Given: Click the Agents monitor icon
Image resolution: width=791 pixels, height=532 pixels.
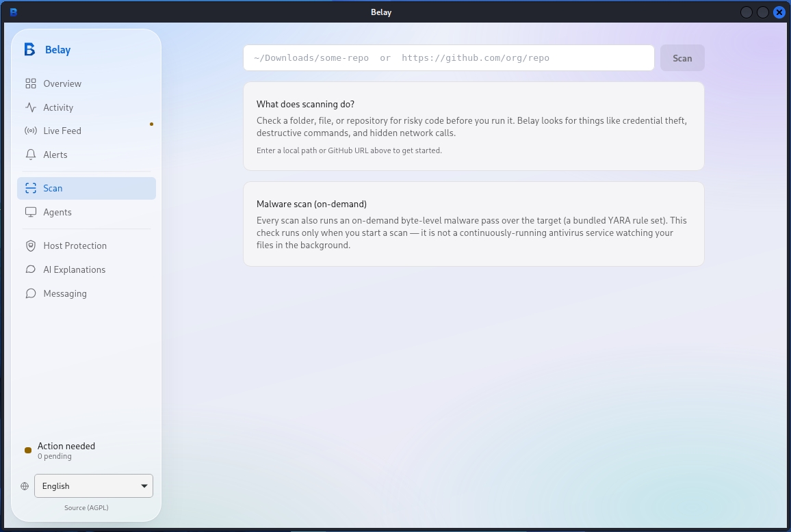Looking at the screenshot, I should click(x=31, y=212).
